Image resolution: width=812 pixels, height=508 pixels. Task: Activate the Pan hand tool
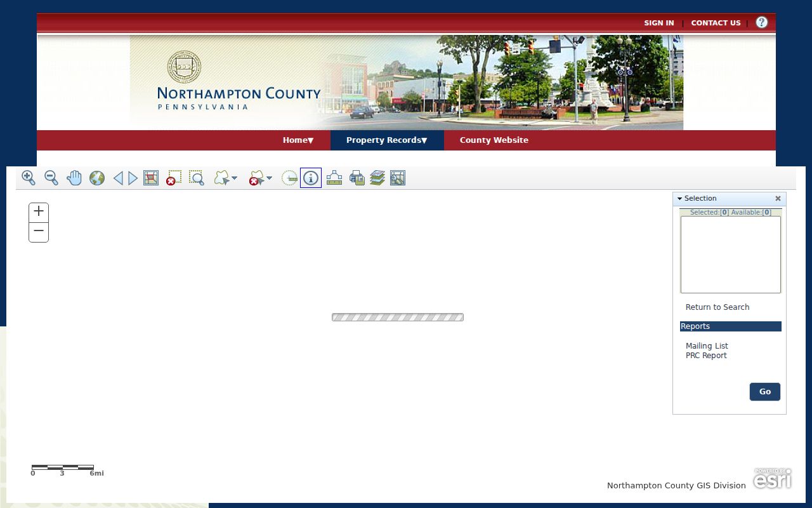click(x=74, y=178)
